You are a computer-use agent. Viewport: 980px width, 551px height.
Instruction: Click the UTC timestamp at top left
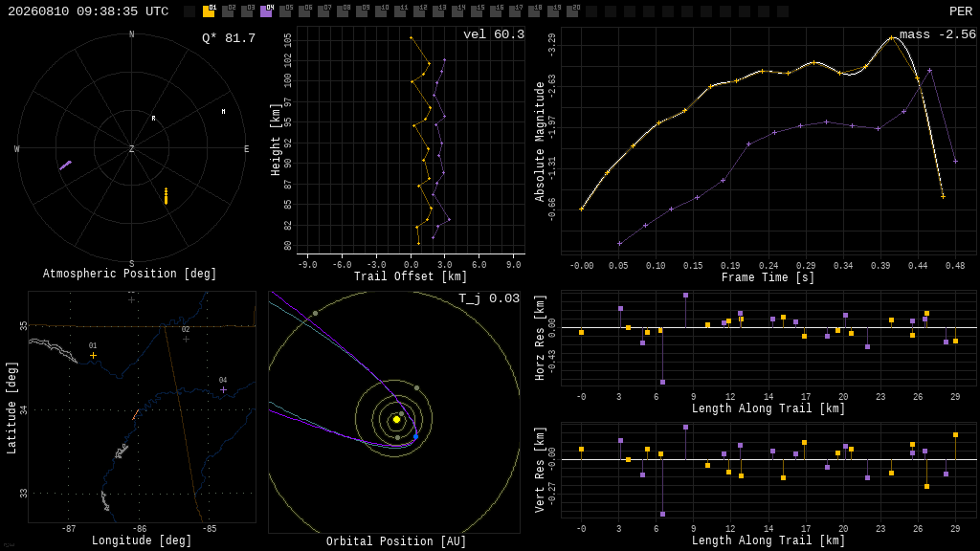click(x=88, y=11)
